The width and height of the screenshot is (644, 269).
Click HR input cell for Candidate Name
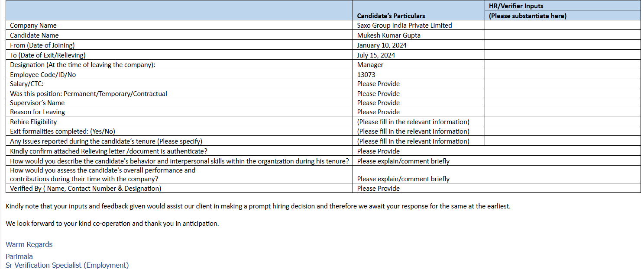[x=562, y=35]
